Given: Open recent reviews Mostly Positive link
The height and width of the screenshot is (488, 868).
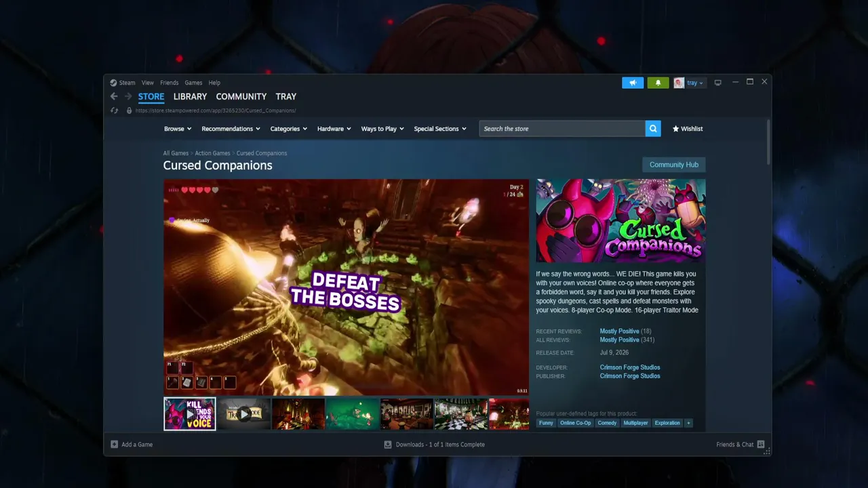Looking at the screenshot, I should point(620,331).
